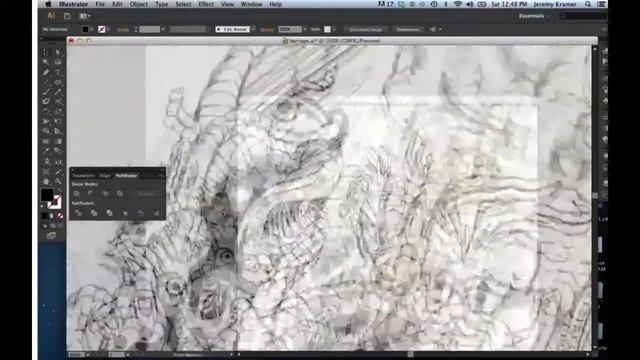Open Spotlight search in menu bar
This screenshot has width=640, height=360.
588,4
